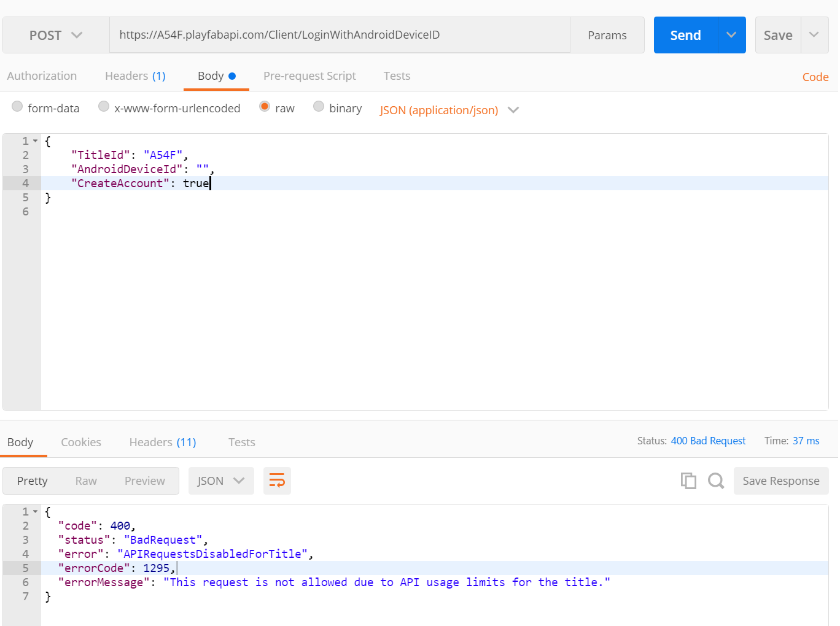Change response format JSON dropdown
The image size is (840, 626).
[x=221, y=481]
